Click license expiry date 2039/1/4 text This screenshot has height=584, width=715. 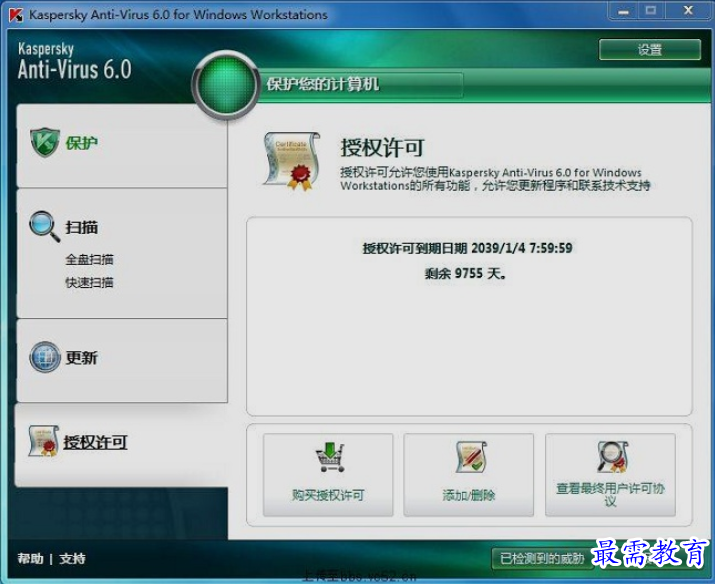pos(467,248)
